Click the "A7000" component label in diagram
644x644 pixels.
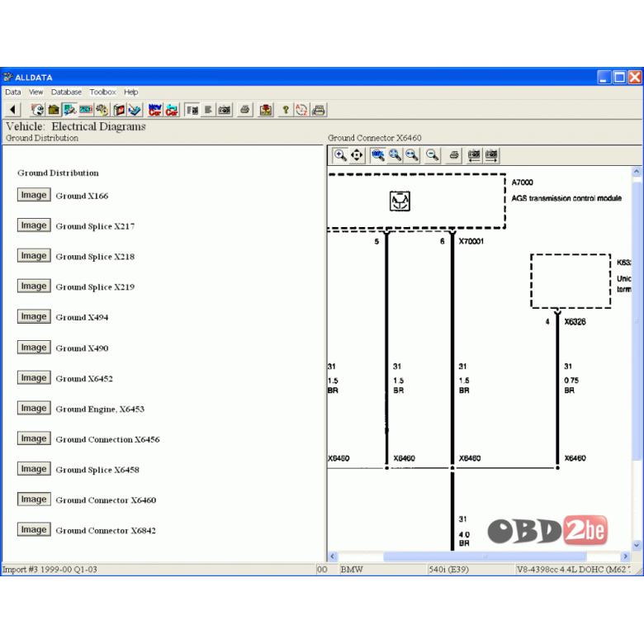522,182
